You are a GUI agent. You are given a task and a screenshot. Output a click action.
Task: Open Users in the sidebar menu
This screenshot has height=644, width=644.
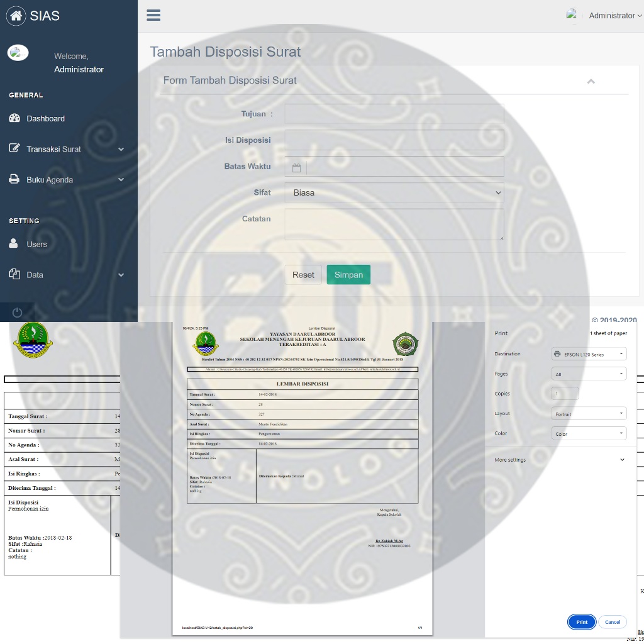36,244
